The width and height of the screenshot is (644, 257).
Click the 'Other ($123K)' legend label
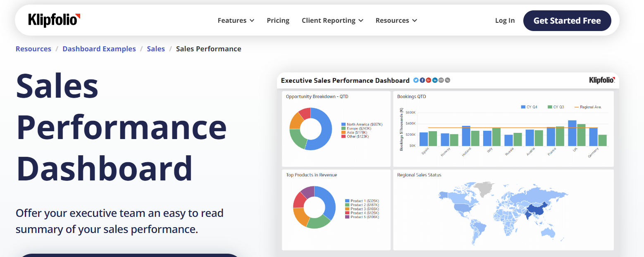(358, 136)
